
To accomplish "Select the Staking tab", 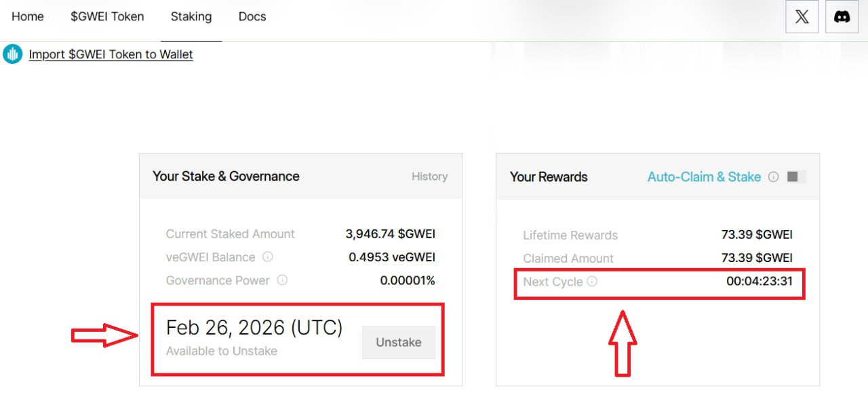I will pyautogui.click(x=191, y=16).
